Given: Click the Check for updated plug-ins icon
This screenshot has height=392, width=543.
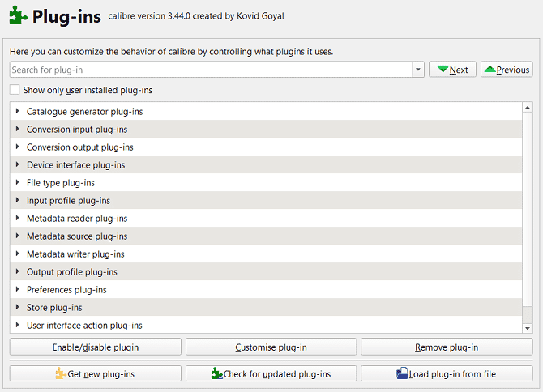Looking at the screenshot, I should [x=216, y=373].
